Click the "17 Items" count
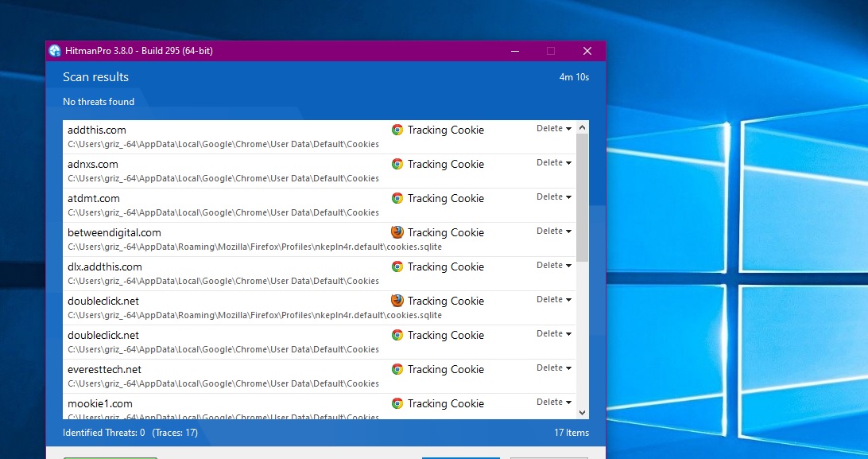The image size is (868, 459). tap(572, 433)
